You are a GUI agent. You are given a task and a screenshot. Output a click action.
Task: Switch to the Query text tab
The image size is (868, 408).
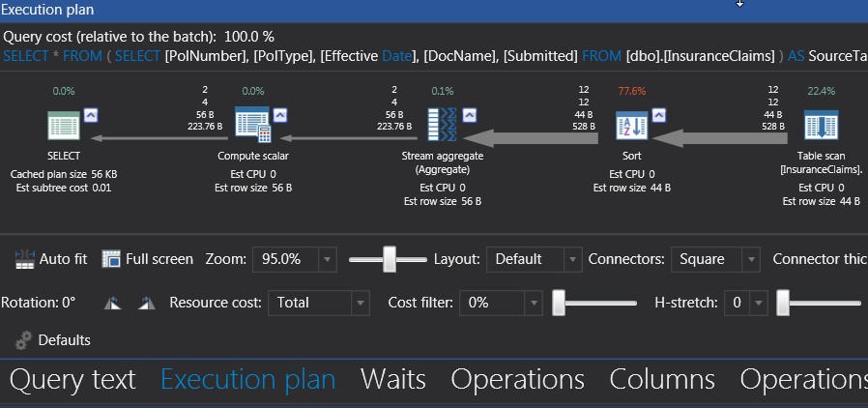(x=72, y=379)
